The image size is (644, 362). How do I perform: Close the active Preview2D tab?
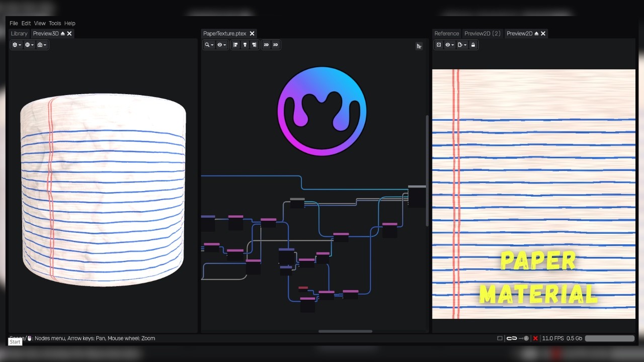tap(543, 34)
